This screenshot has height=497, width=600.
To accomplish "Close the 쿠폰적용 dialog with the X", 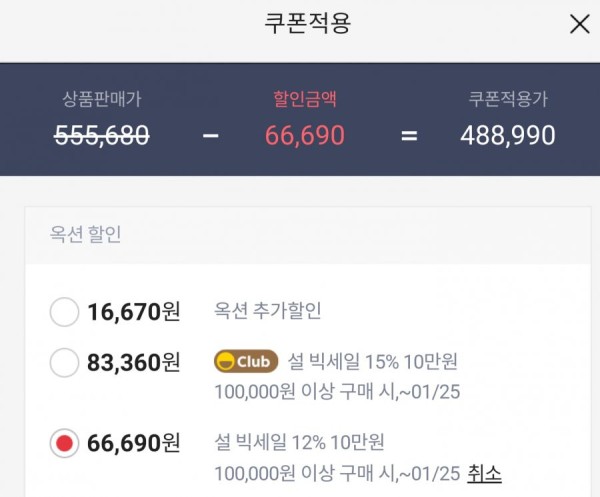I will point(579,24).
